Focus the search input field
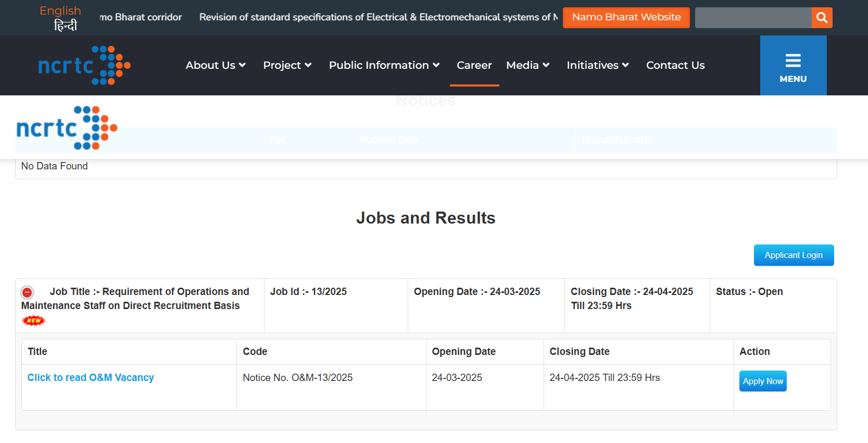Viewport: 868px width, 443px height. pos(753,18)
